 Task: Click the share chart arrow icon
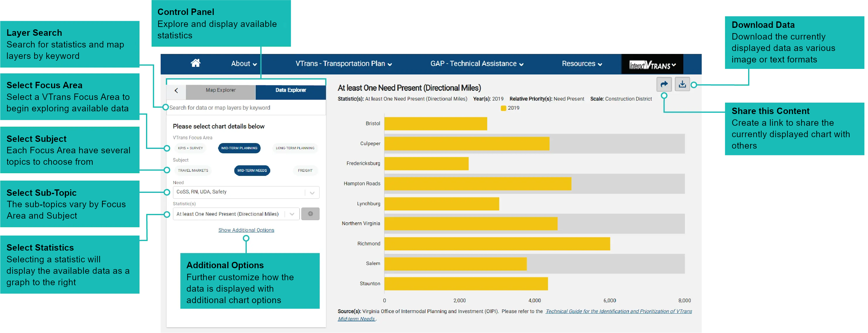664,84
